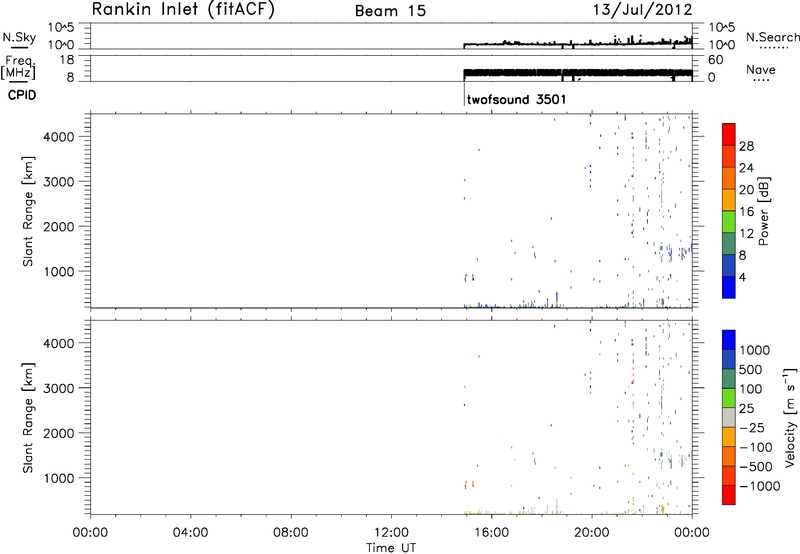Click the grey segment of Velocity colorbar
This screenshot has width=800, height=554.
click(x=729, y=418)
